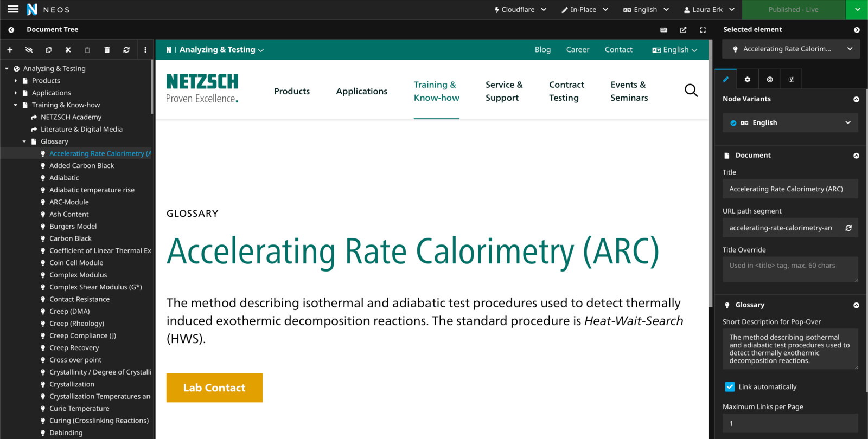Open the Node Variants English dropdown
Image resolution: width=868 pixels, height=439 pixels.
tap(790, 123)
